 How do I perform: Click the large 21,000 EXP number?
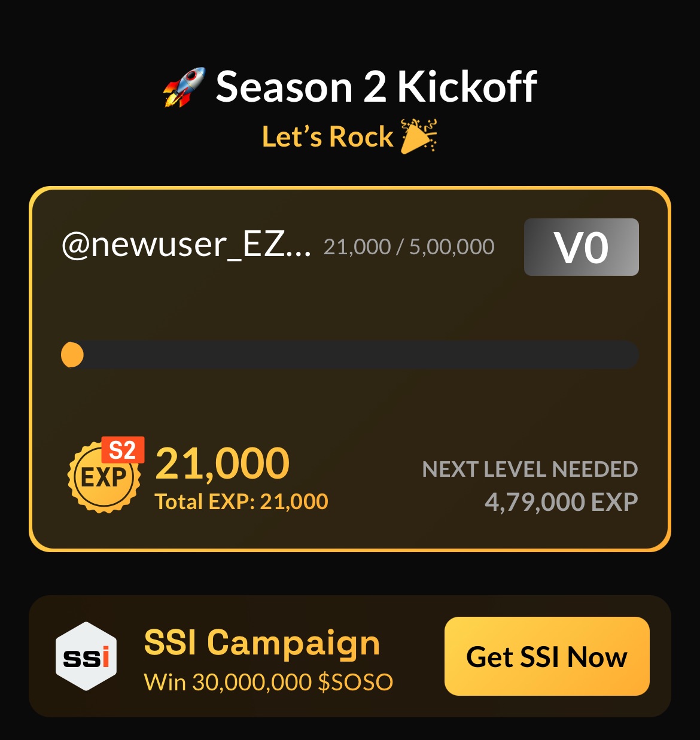click(x=223, y=464)
